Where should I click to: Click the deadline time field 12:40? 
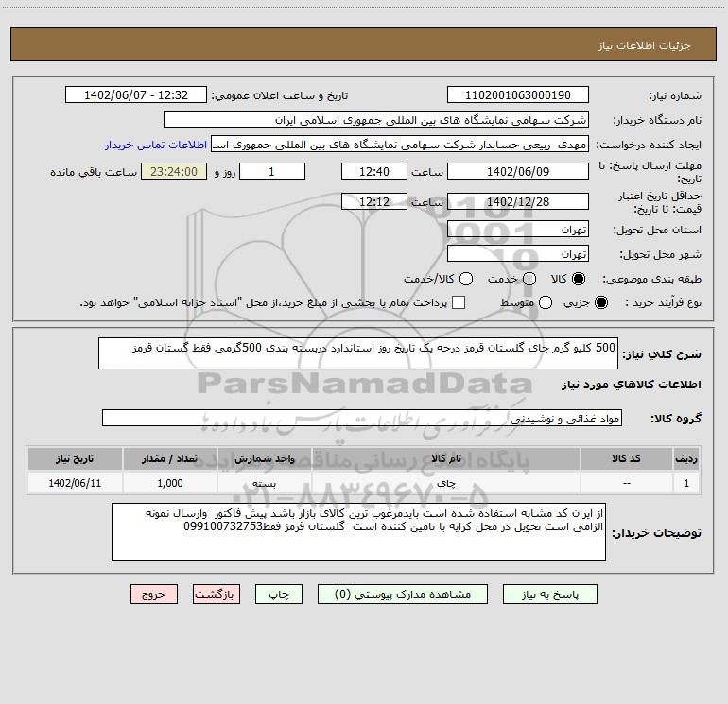tap(374, 171)
